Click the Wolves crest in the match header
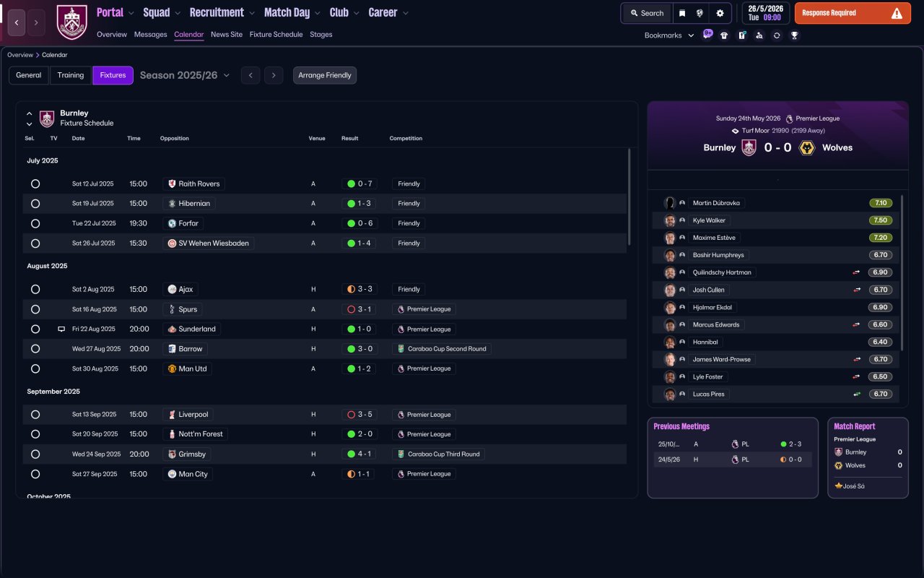 point(808,147)
